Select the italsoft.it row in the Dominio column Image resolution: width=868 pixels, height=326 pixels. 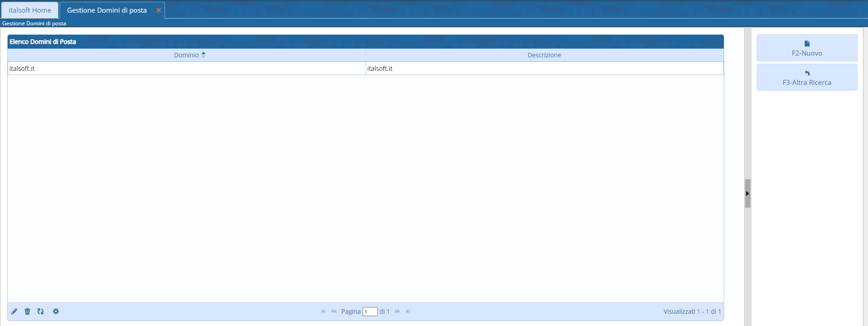click(22, 69)
